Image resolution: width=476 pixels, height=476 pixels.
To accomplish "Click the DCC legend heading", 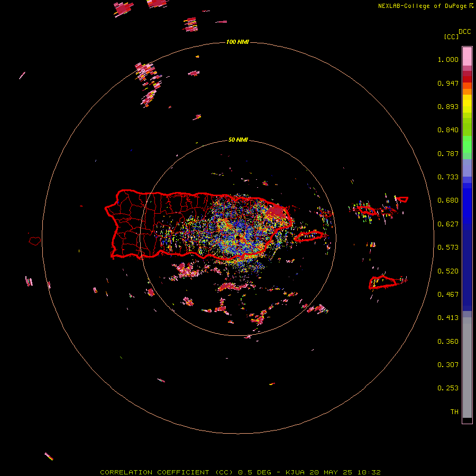I will [x=464, y=32].
